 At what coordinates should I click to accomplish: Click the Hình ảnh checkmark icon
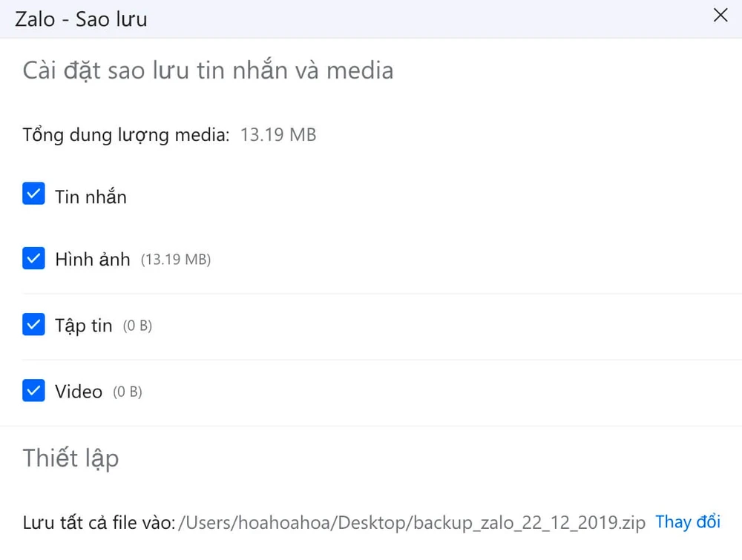[33, 259]
